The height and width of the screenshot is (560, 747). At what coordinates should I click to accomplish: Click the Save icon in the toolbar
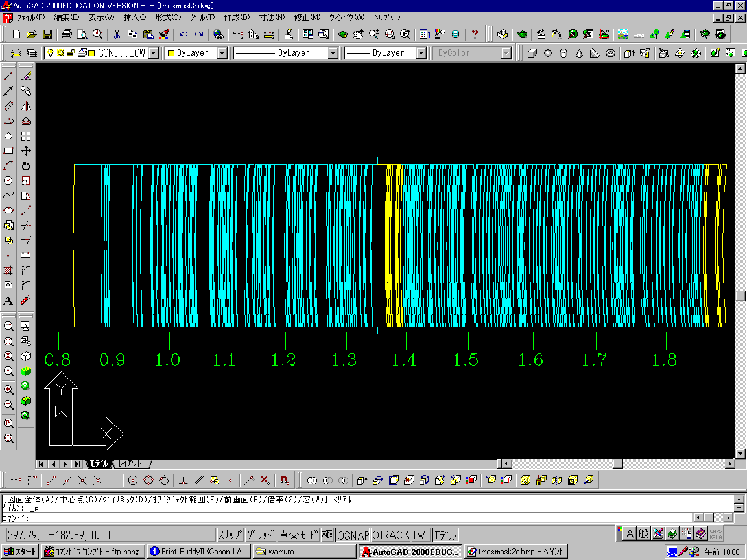coord(47,34)
